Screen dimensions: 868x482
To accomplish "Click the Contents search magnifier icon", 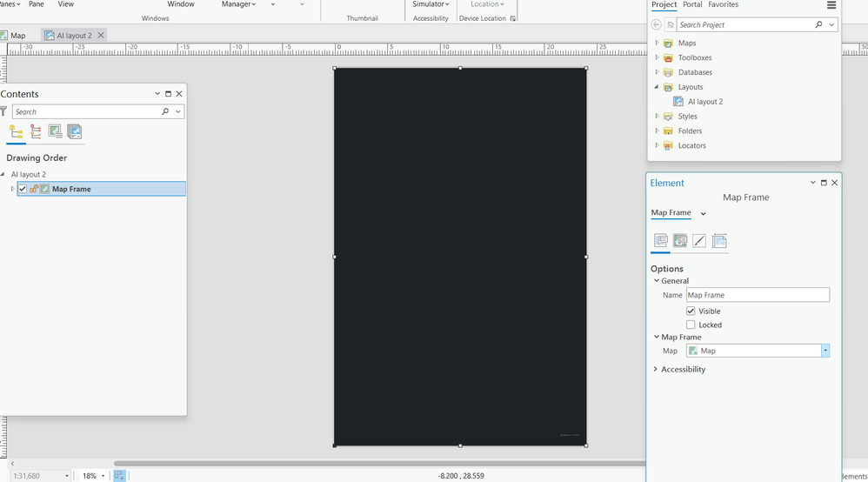I will [x=165, y=111].
